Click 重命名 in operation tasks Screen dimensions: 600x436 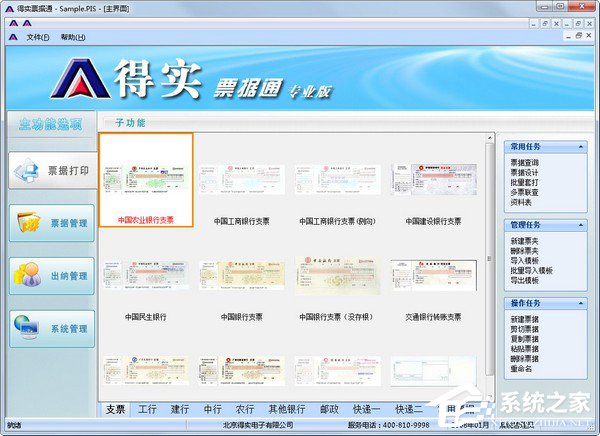(x=521, y=369)
